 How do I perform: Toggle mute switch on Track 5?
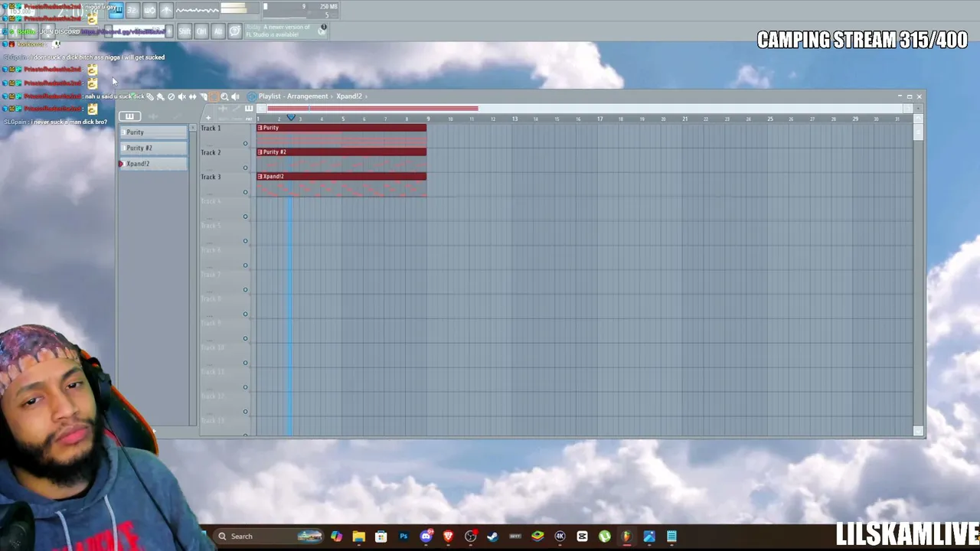point(246,241)
